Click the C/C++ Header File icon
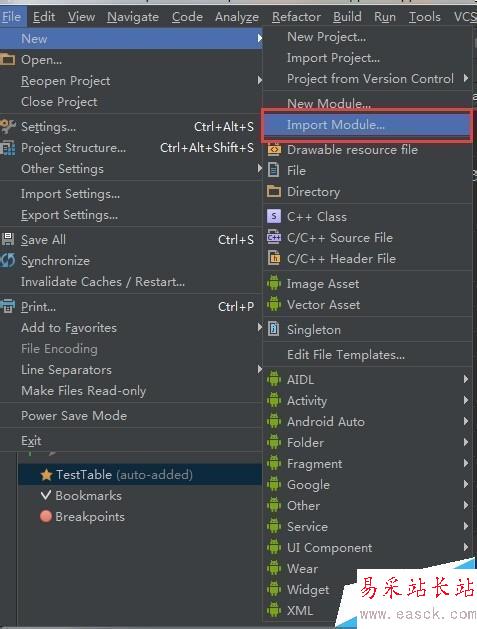The width and height of the screenshot is (477, 629). (x=274, y=258)
